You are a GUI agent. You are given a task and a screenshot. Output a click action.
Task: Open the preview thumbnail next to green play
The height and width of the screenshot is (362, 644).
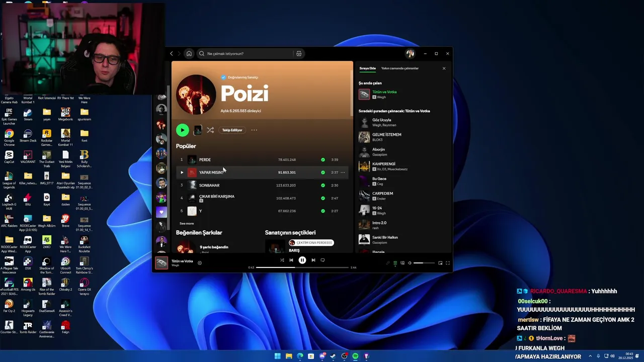[x=198, y=130]
